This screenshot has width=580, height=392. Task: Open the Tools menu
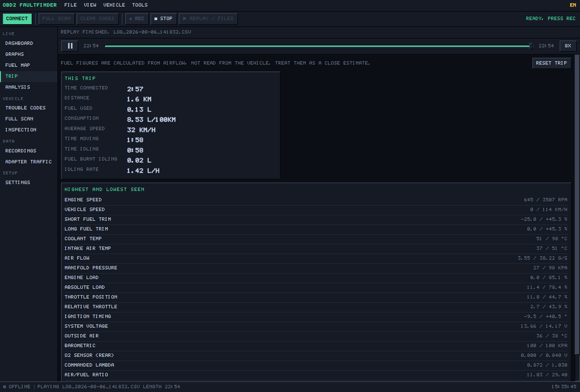click(140, 5)
